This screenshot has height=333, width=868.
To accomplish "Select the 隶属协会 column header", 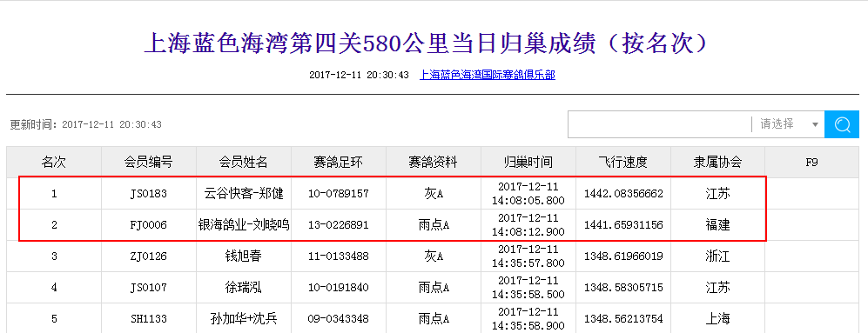I will 718,162.
